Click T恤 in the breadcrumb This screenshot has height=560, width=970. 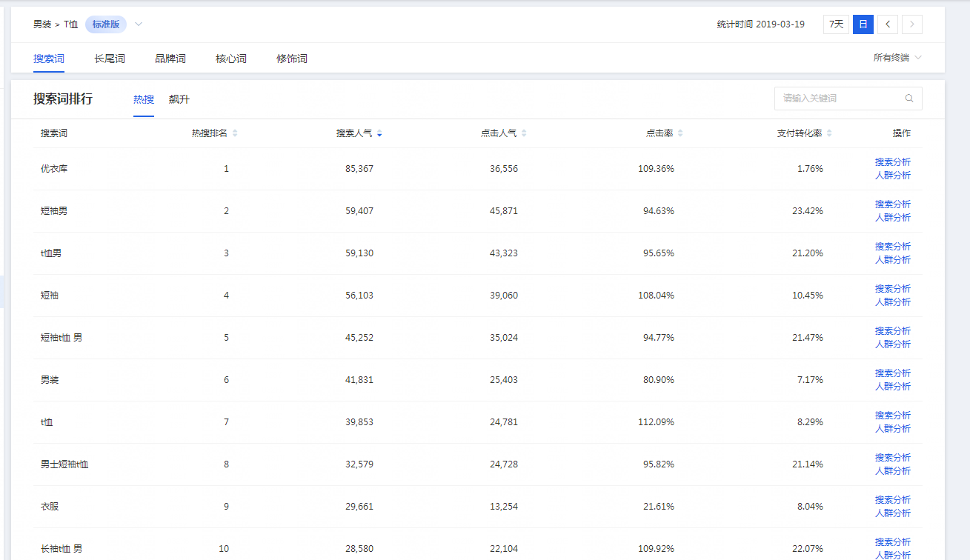pyautogui.click(x=70, y=24)
